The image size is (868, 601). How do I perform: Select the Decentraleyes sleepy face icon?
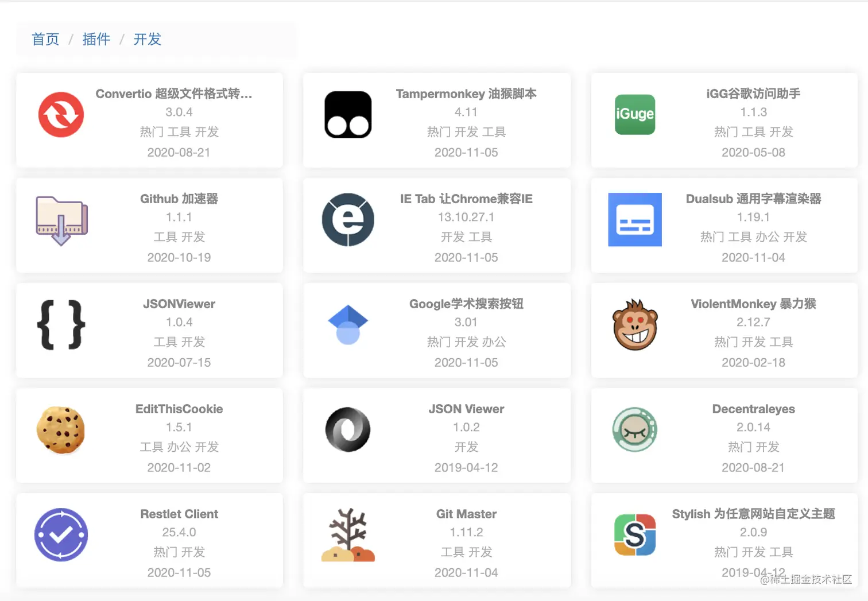click(x=635, y=430)
